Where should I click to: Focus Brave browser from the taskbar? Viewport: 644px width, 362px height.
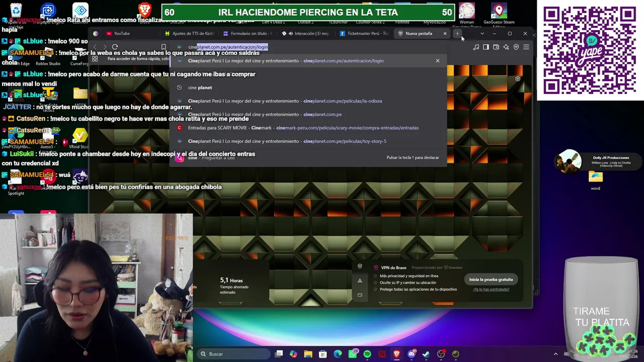(x=397, y=354)
